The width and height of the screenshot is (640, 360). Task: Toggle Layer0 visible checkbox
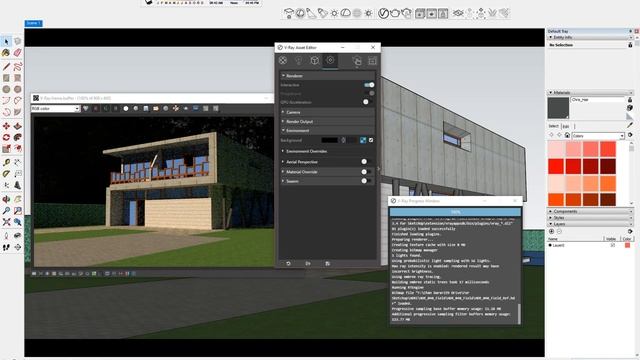(x=612, y=245)
